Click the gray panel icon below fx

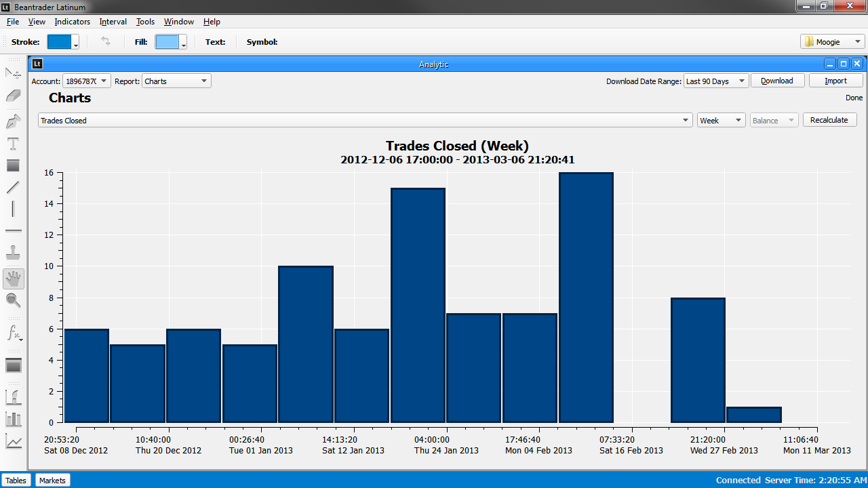point(13,365)
